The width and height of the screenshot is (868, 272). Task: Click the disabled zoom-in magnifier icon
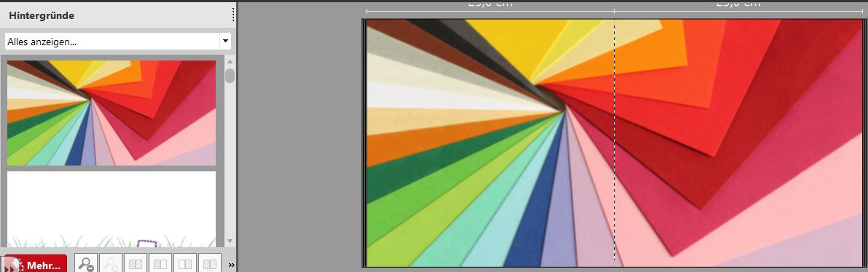(x=110, y=264)
